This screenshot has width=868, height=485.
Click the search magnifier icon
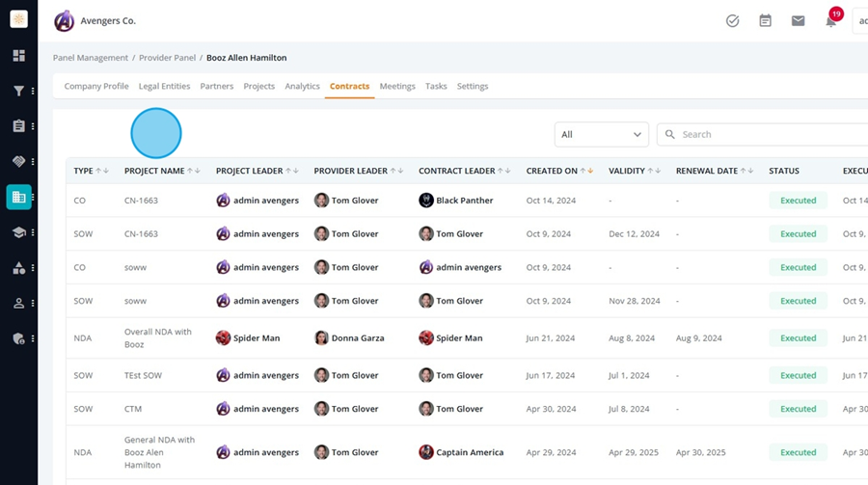pos(670,135)
